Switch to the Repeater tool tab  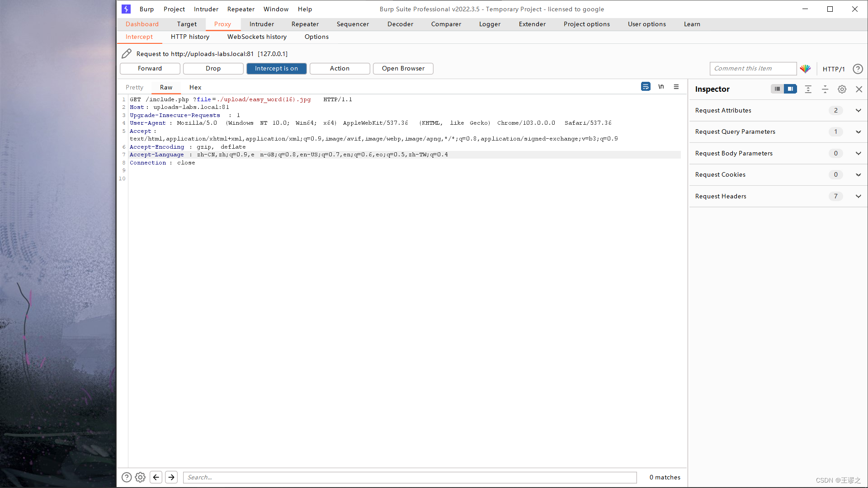click(305, 24)
